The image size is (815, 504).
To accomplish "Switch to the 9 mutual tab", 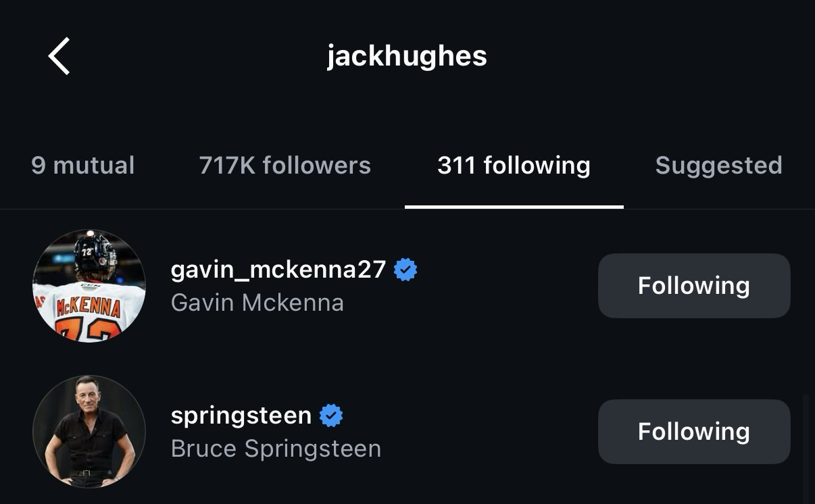I will [82, 166].
